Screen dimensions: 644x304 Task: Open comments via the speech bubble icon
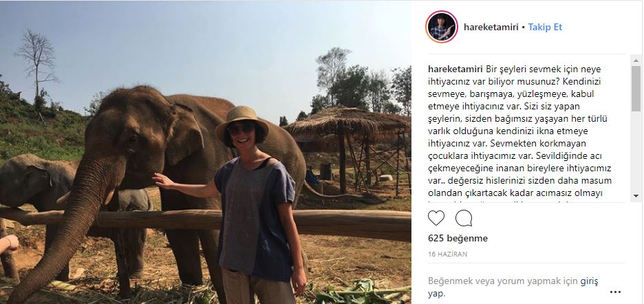click(x=464, y=218)
